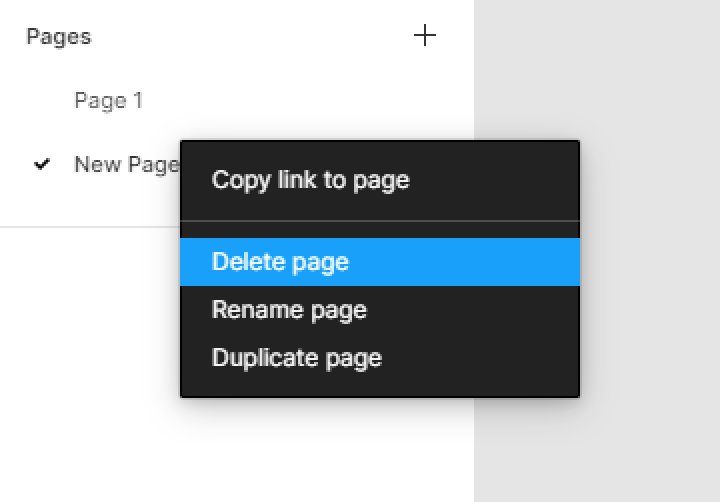
Task: Pick Duplicate page menu entry
Action: [x=297, y=358]
